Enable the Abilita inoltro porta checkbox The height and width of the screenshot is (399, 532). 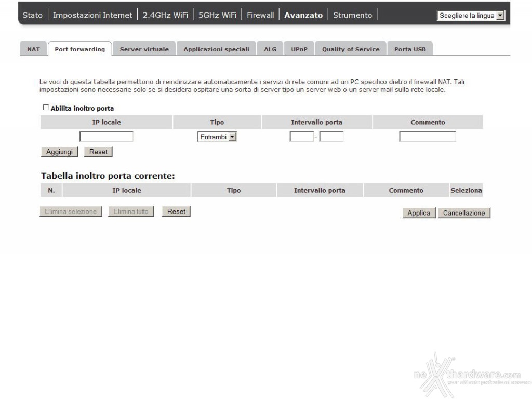tap(46, 108)
